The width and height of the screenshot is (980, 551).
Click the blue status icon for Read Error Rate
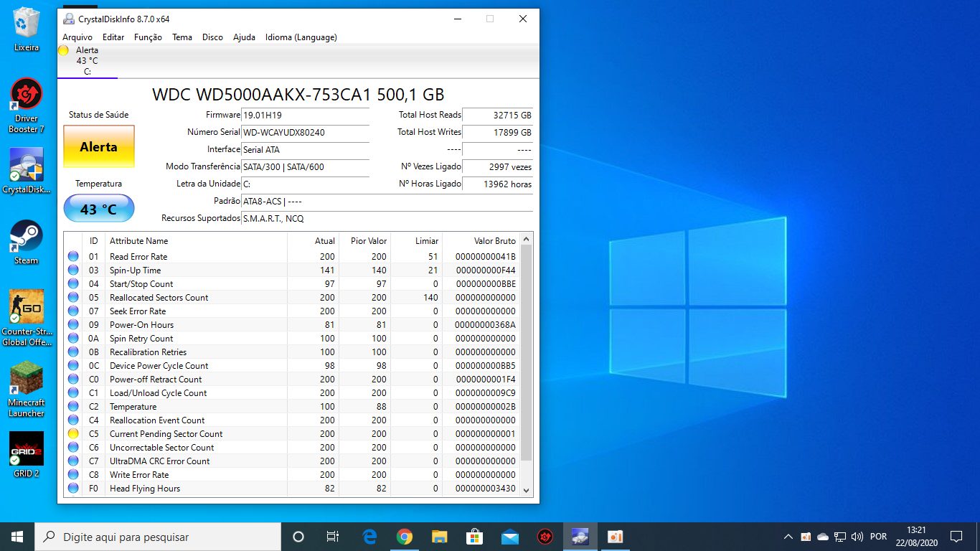click(x=73, y=256)
